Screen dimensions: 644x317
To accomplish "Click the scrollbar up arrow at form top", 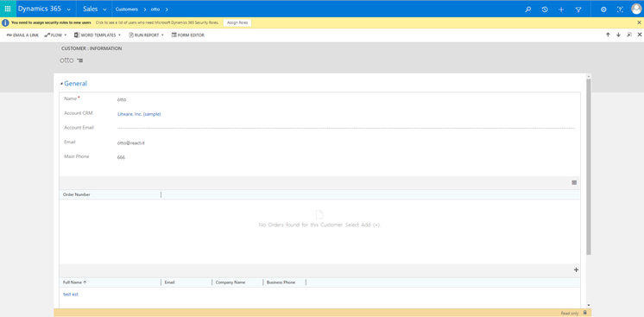I will coord(589,77).
